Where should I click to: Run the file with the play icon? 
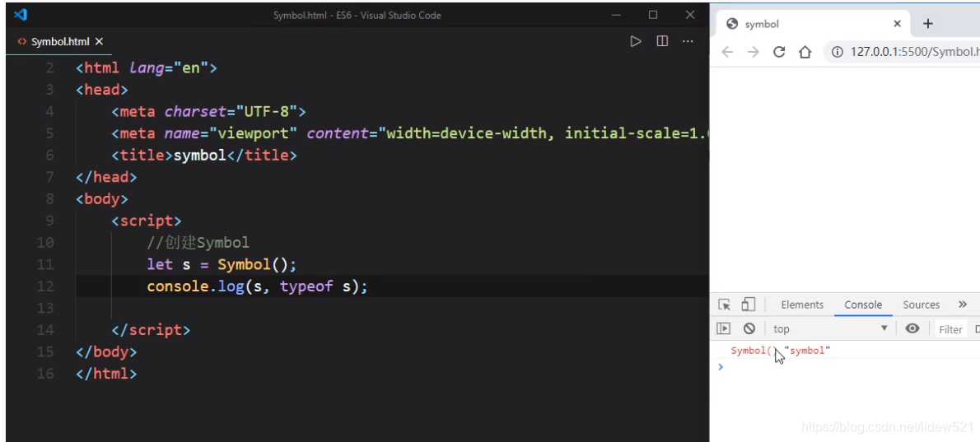tap(636, 41)
